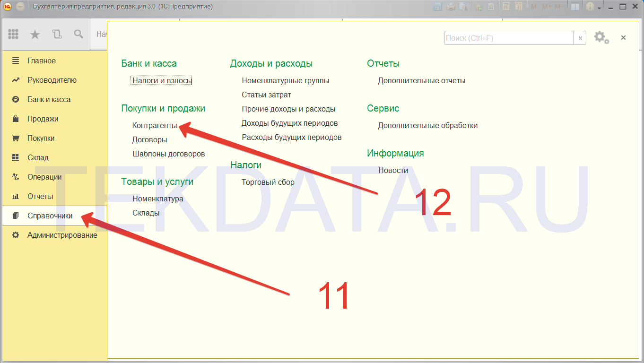Open Номенклатурные группы
Screen dimensions: 644x363
(286, 80)
